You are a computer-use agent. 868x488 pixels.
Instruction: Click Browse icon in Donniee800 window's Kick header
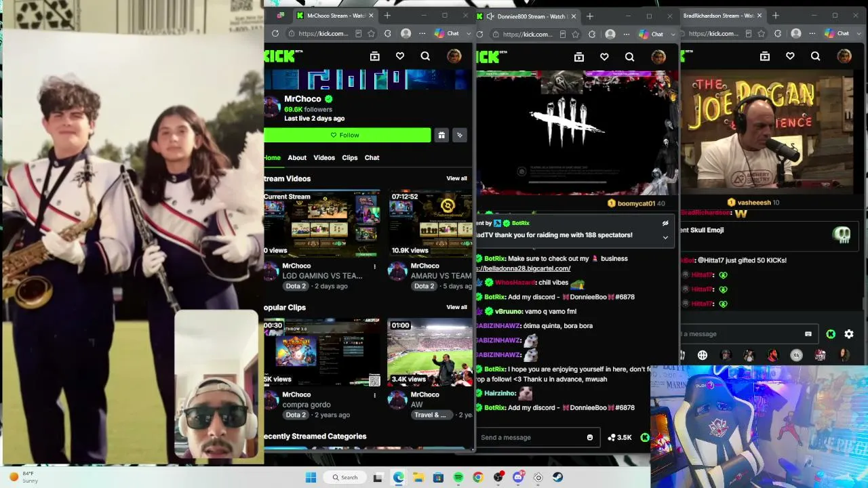578,58
